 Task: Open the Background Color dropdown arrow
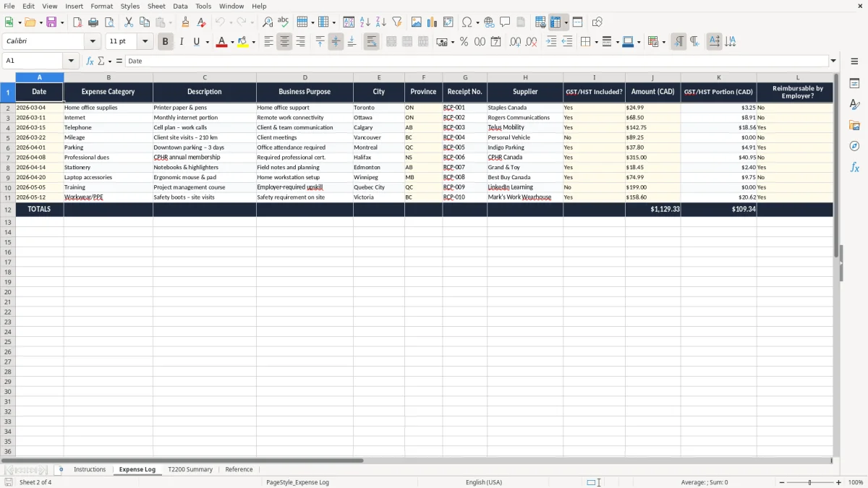[253, 42]
